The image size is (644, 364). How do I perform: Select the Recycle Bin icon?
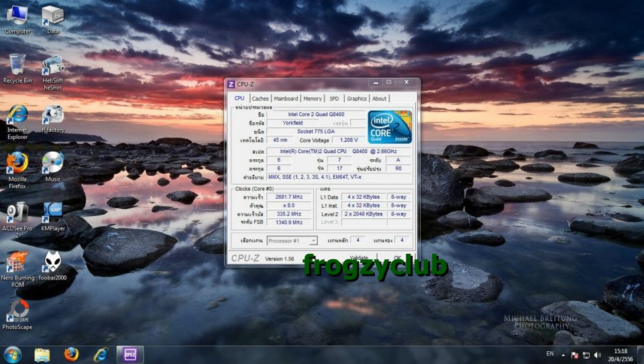[x=17, y=69]
